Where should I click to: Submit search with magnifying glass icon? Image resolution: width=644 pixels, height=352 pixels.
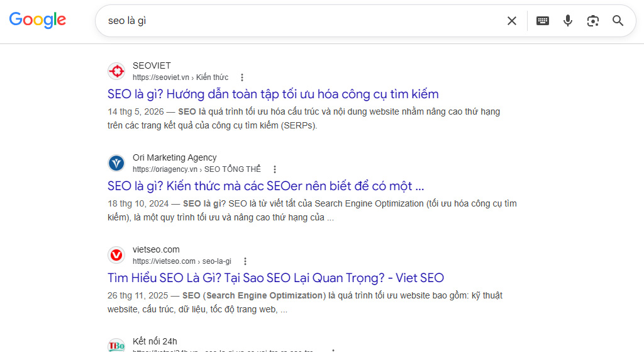618,21
